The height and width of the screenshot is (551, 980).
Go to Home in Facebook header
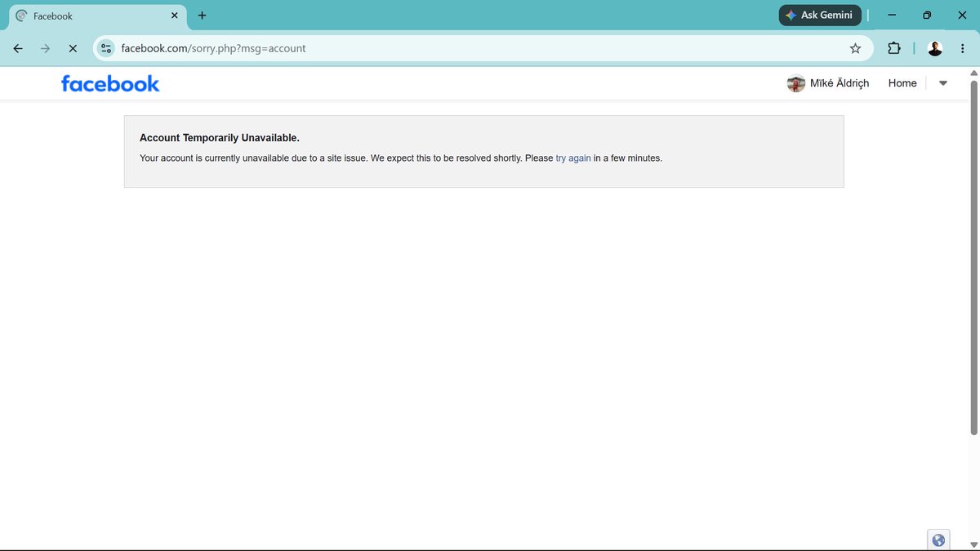[x=902, y=83]
